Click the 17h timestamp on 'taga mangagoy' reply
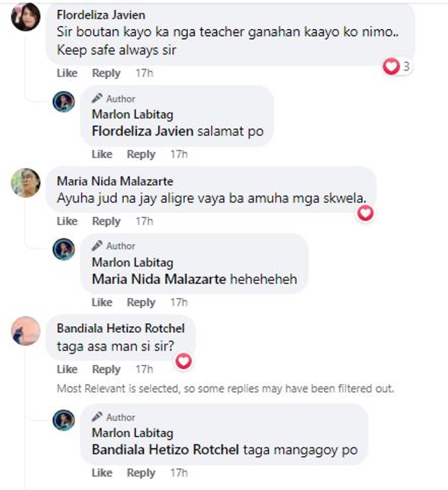The height and width of the screenshot is (490, 448). pyautogui.click(x=179, y=473)
